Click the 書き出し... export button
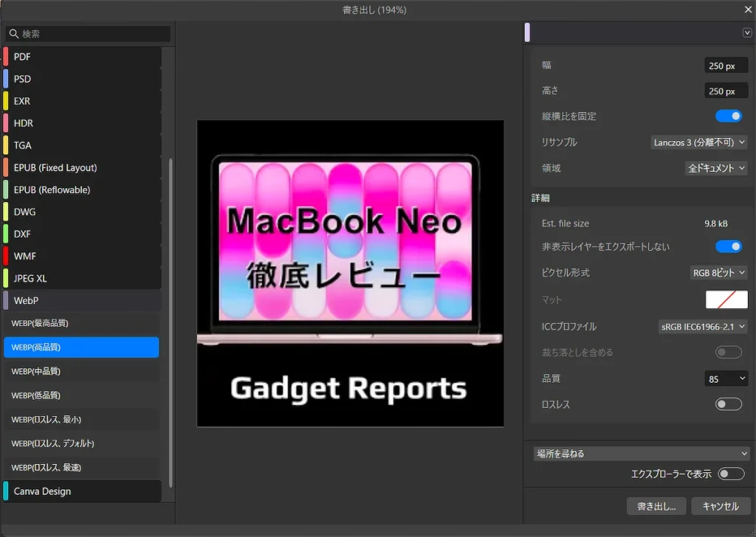Viewport: 756px width, 537px height. click(656, 506)
